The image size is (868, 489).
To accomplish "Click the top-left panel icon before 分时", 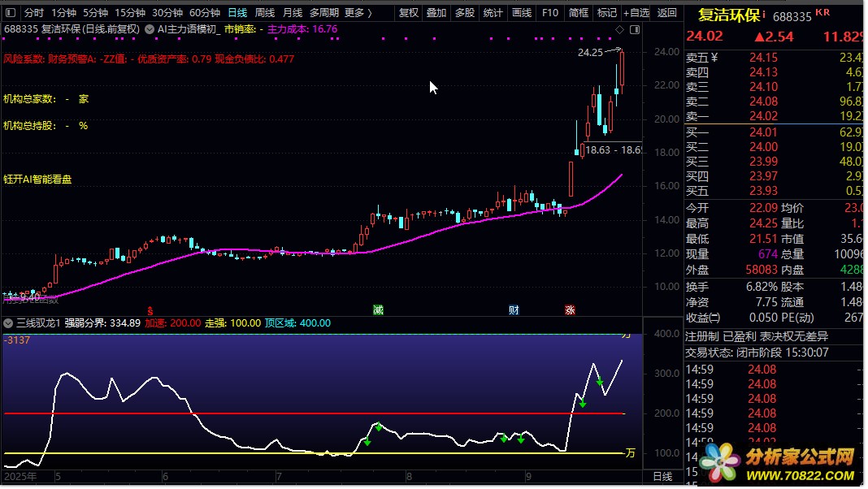I will [x=11, y=13].
